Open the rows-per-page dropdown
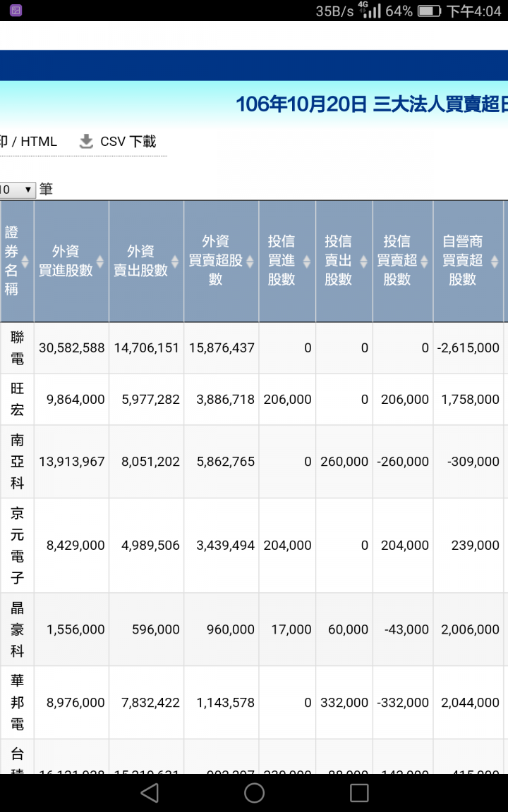Screen dimensions: 508x812 [18, 190]
